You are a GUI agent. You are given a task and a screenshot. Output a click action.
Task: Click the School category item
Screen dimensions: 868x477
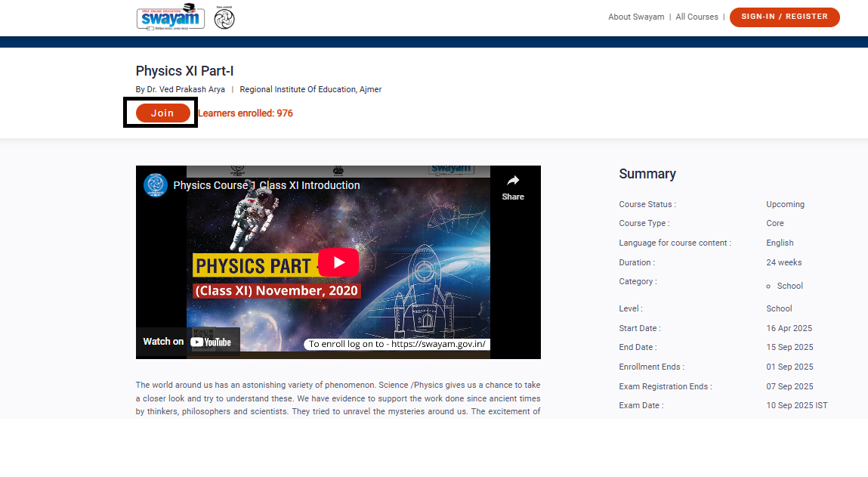click(789, 286)
